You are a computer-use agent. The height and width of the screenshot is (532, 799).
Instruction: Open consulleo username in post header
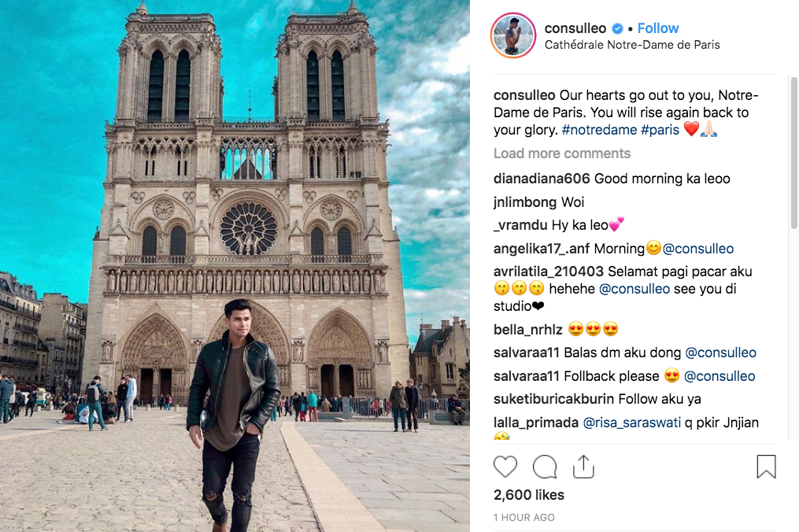coord(575,28)
